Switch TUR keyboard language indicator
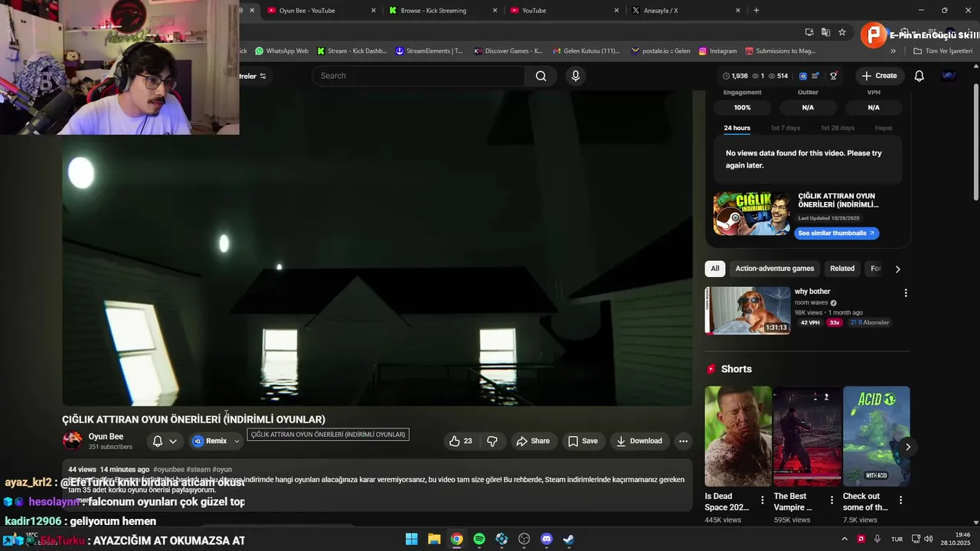 (x=897, y=539)
